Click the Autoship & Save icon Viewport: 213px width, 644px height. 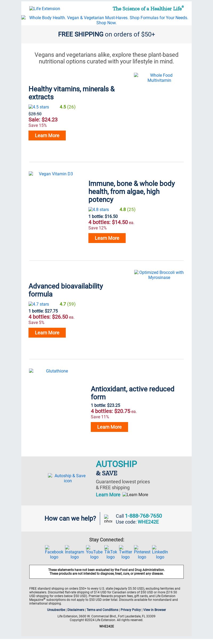68,478
